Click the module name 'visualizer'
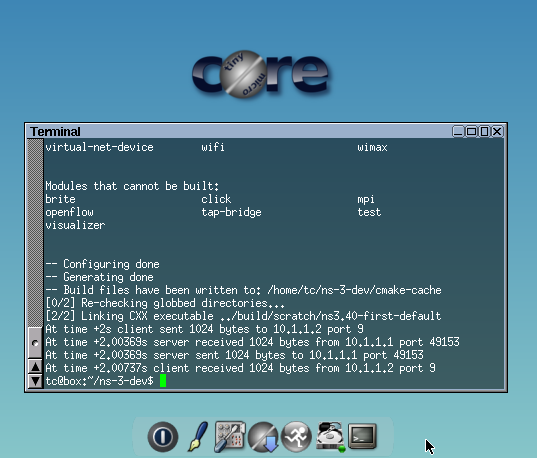 point(75,225)
